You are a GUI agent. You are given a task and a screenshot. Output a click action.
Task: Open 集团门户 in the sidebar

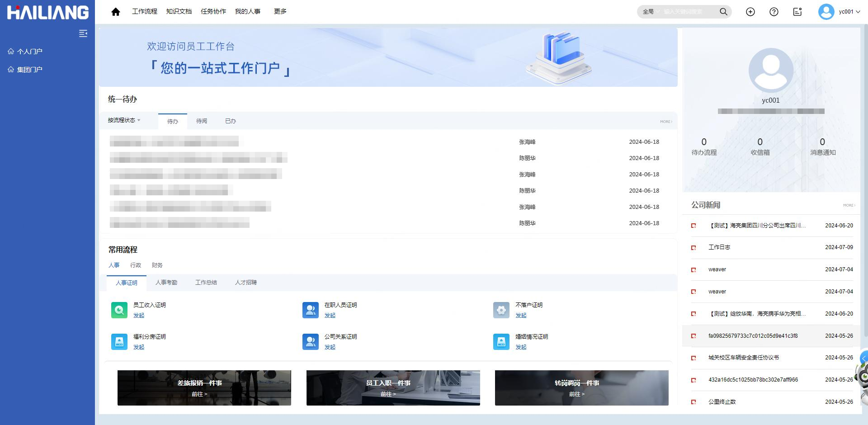[25, 70]
